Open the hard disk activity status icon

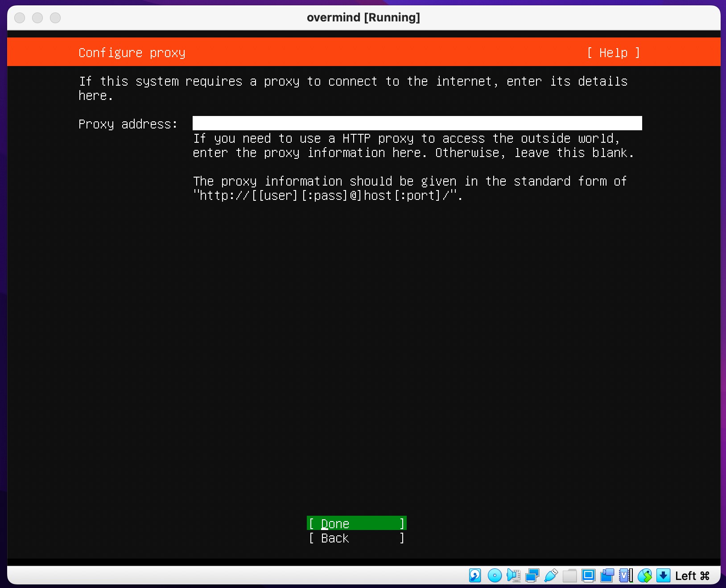click(475, 576)
